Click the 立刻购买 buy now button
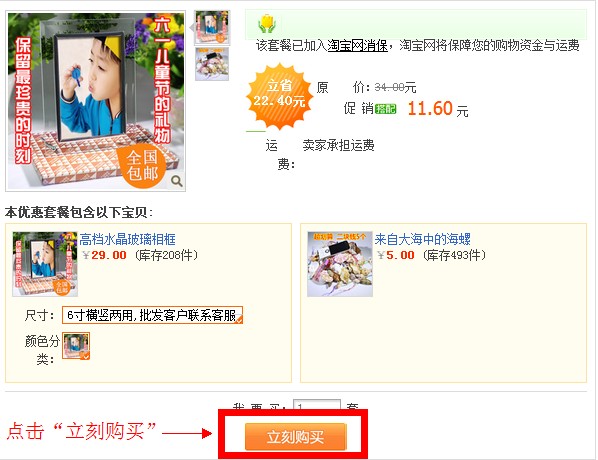The width and height of the screenshot is (598, 460). click(296, 436)
